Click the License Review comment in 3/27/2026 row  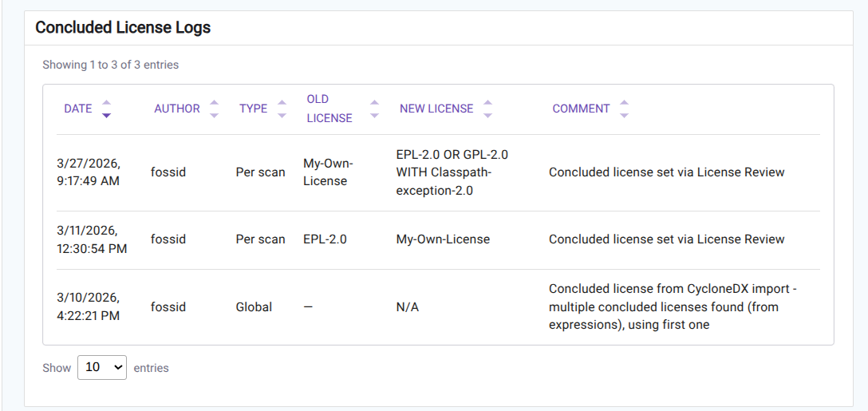pos(666,172)
